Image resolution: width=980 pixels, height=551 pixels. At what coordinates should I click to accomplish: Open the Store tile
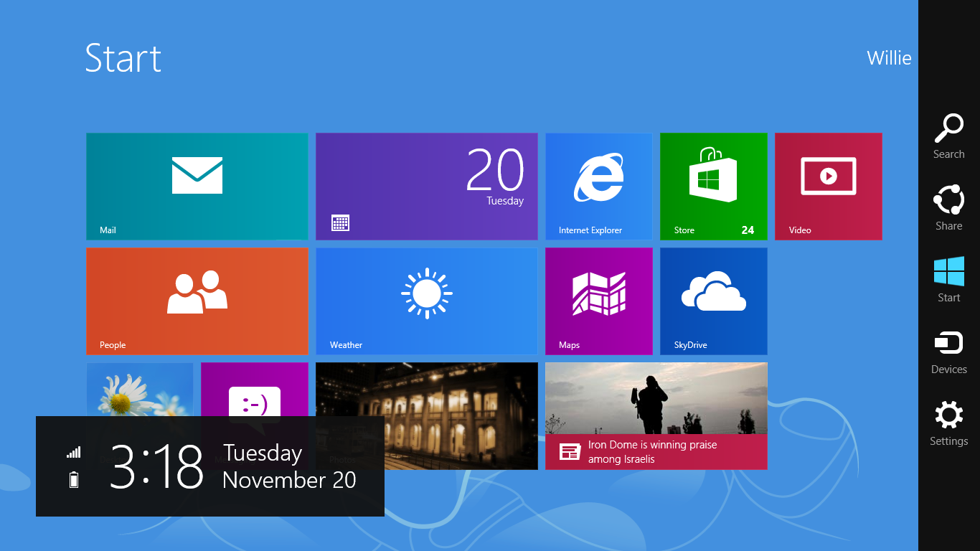[714, 187]
